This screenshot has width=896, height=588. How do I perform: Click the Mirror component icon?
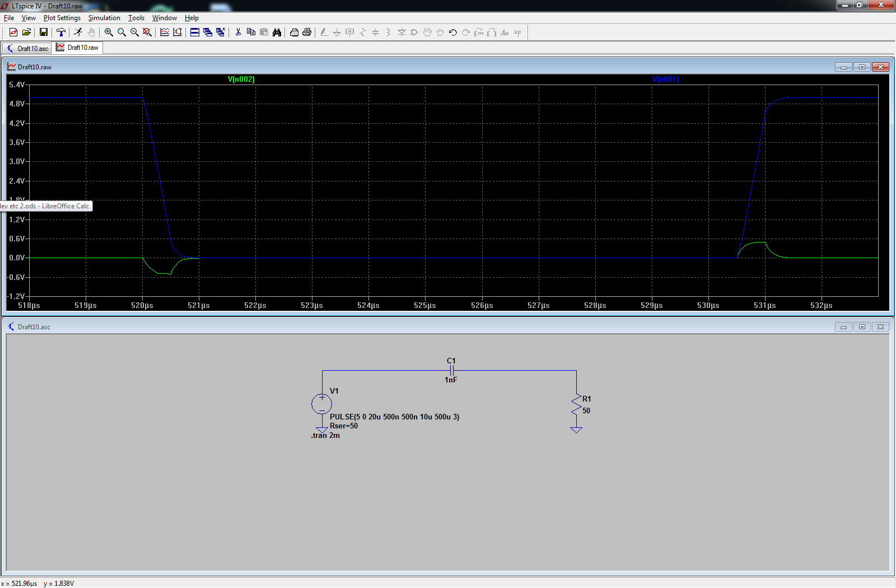pos(492,32)
